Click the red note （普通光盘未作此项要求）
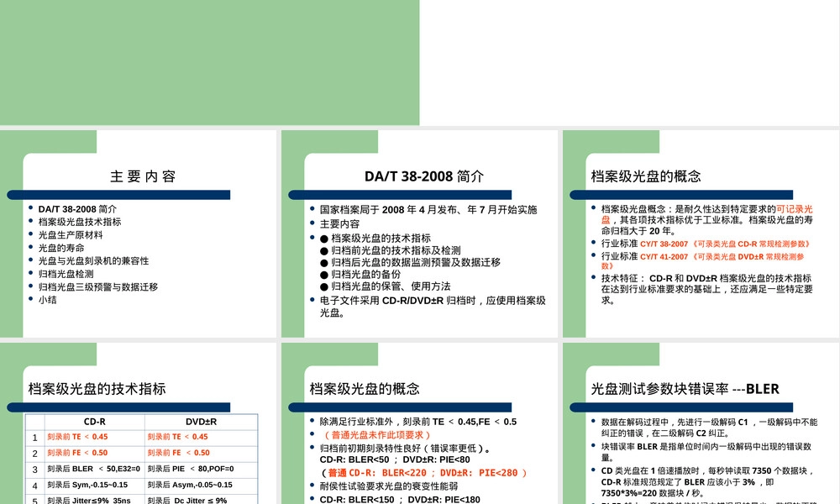The height and width of the screenshot is (504, 840). click(375, 435)
